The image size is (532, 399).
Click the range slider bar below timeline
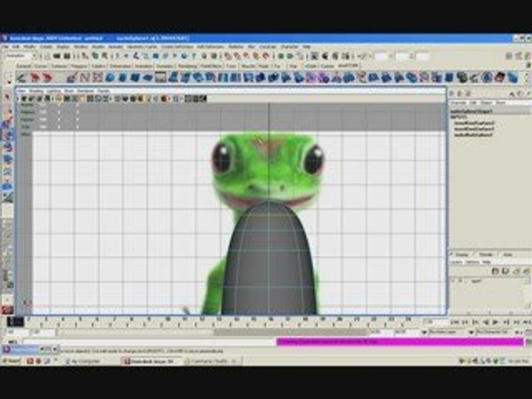coord(290,332)
